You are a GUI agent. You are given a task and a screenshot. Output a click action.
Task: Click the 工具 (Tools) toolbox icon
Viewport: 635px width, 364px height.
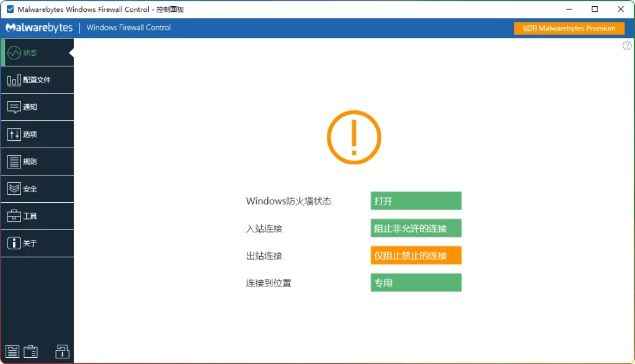click(x=14, y=216)
